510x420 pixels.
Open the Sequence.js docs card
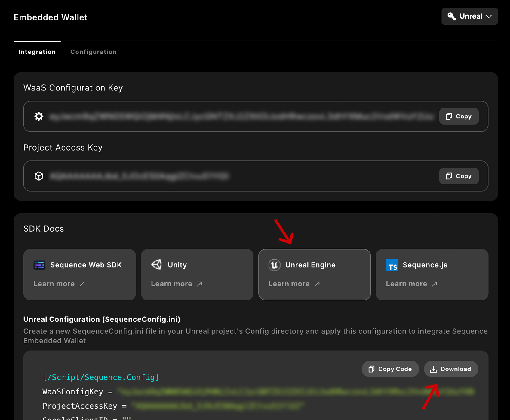(x=432, y=275)
